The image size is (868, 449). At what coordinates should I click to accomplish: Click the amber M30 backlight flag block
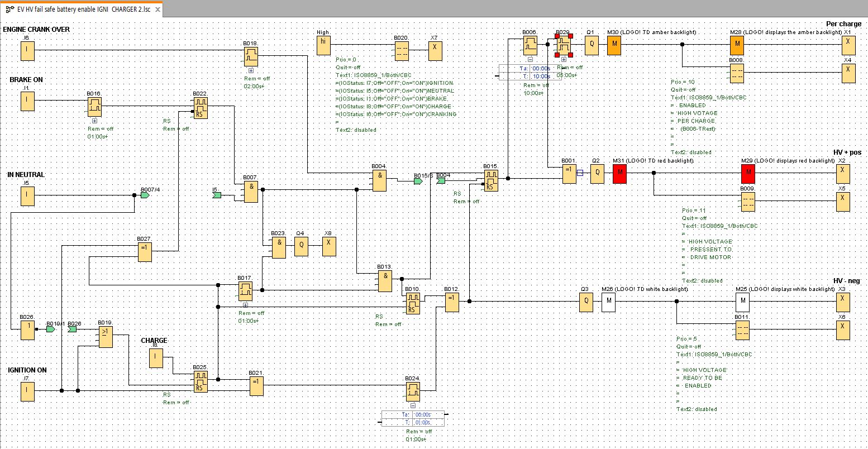pos(614,45)
